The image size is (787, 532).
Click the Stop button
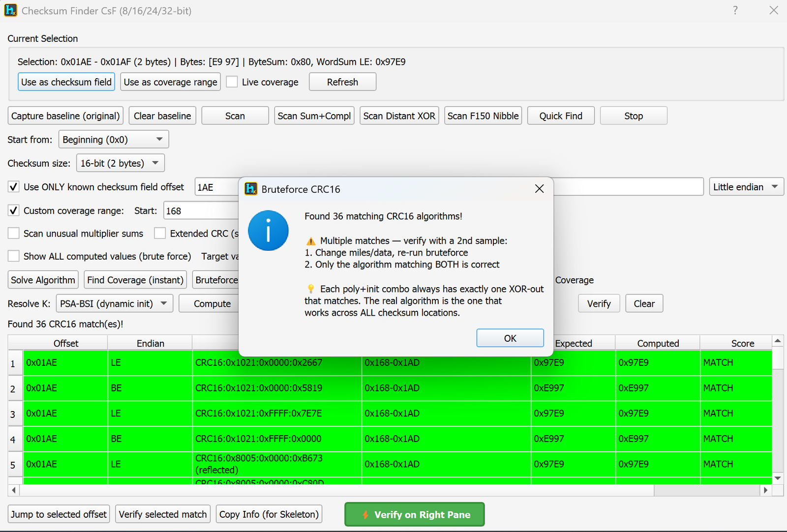point(634,116)
